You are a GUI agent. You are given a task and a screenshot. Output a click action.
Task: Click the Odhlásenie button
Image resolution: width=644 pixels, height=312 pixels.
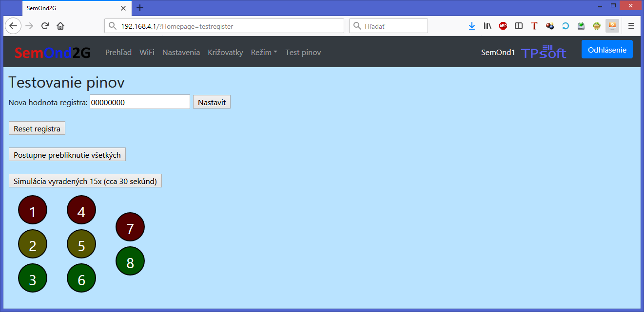point(607,49)
